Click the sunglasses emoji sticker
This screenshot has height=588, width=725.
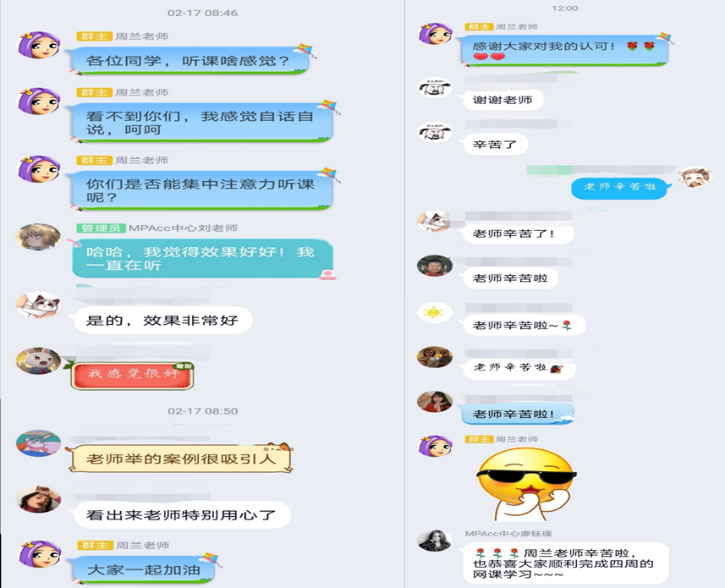coord(527,484)
